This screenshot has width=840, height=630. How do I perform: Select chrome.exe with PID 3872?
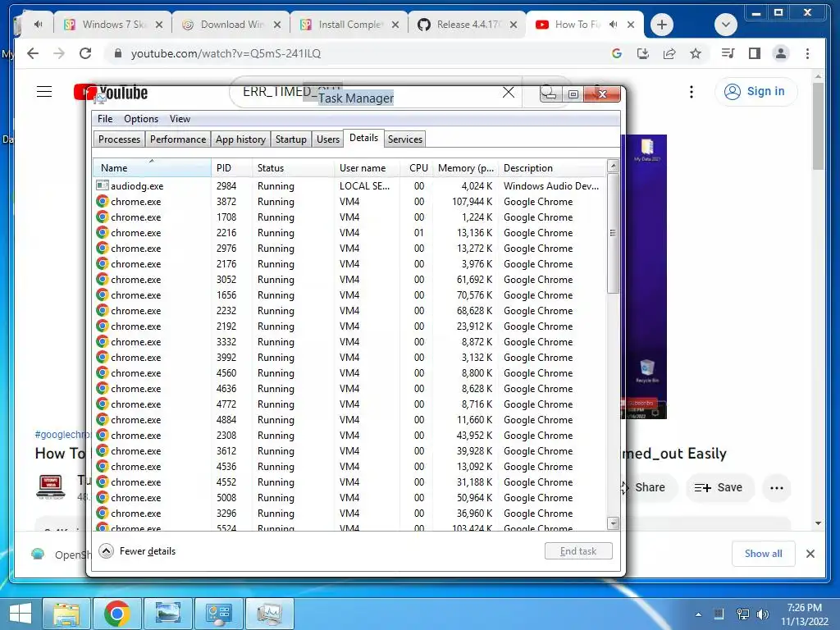(349, 202)
